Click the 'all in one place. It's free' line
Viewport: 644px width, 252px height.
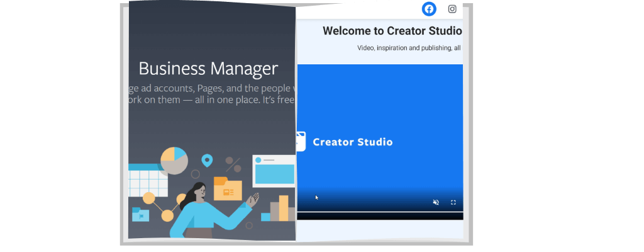[x=212, y=100]
